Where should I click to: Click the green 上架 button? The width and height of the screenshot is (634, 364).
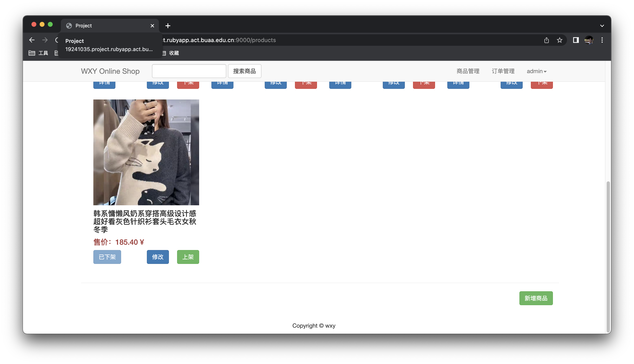coord(188,257)
